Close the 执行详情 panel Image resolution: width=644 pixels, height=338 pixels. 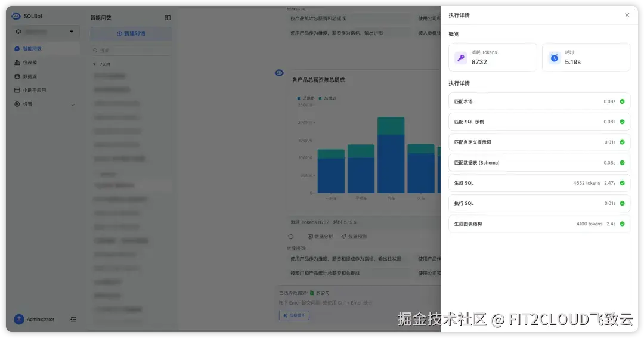click(627, 15)
